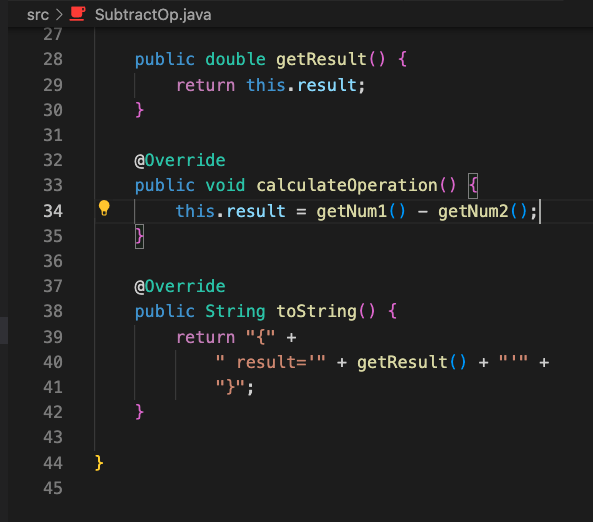Click the empty line 45 in the editor

(303, 488)
